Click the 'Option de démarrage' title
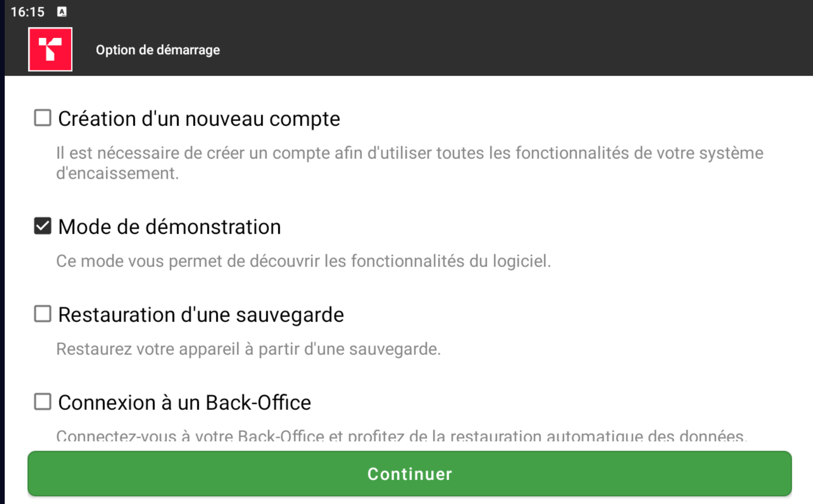The height and width of the screenshot is (504, 813). pos(158,50)
